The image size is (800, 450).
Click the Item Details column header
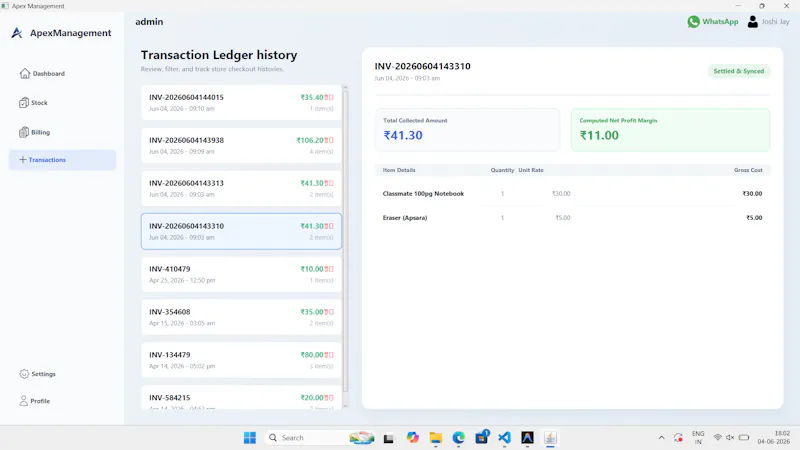(x=399, y=170)
